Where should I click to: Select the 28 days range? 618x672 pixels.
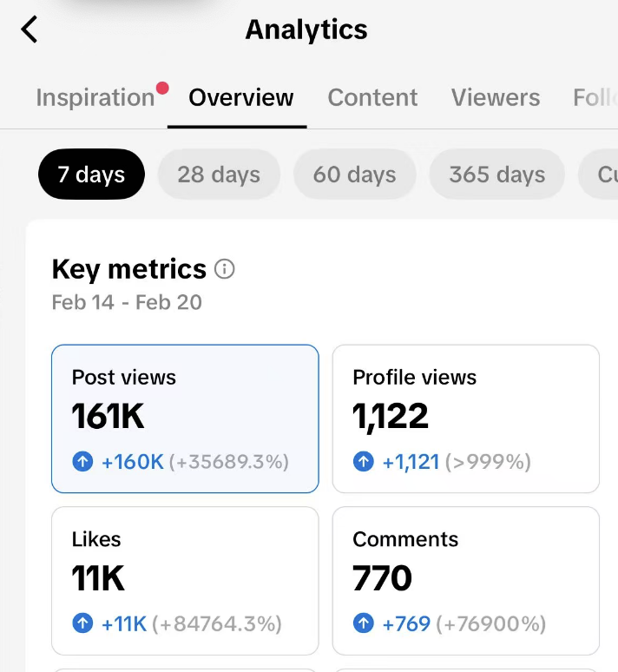219,175
